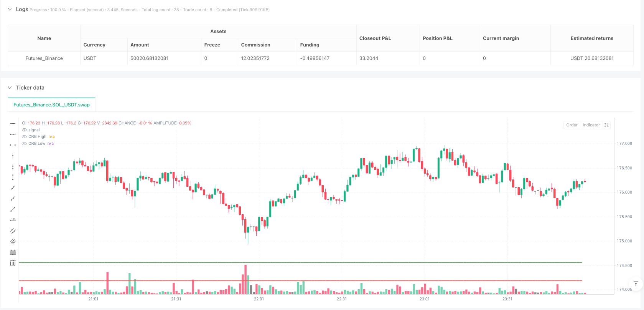This screenshot has width=644, height=310.
Task: Click the 22:01 time axis label
Action: tap(259, 299)
